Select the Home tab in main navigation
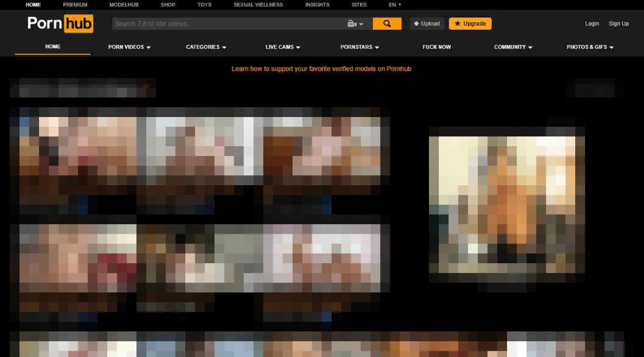This screenshot has height=357, width=644. pos(52,47)
